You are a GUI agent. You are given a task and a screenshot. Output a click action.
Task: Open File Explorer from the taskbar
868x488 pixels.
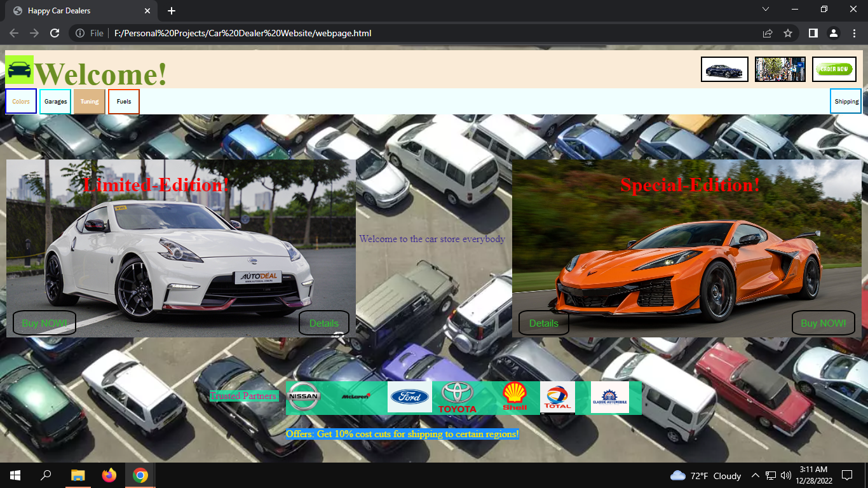[x=78, y=475]
